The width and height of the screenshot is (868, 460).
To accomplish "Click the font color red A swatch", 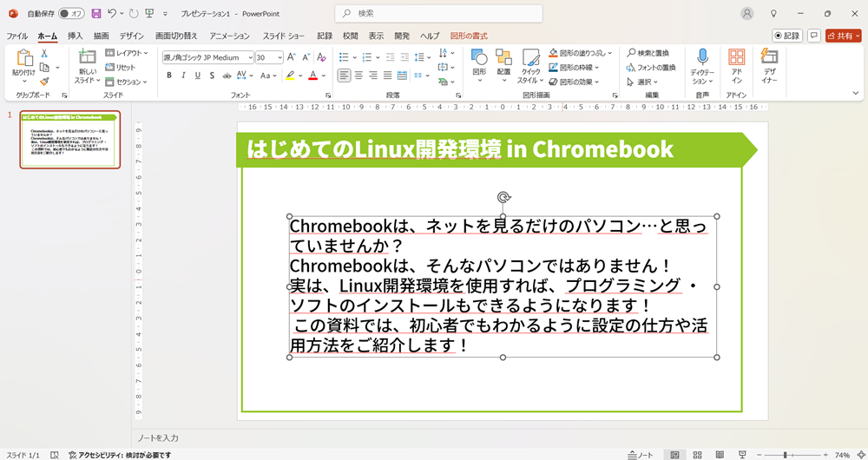I will (x=312, y=76).
